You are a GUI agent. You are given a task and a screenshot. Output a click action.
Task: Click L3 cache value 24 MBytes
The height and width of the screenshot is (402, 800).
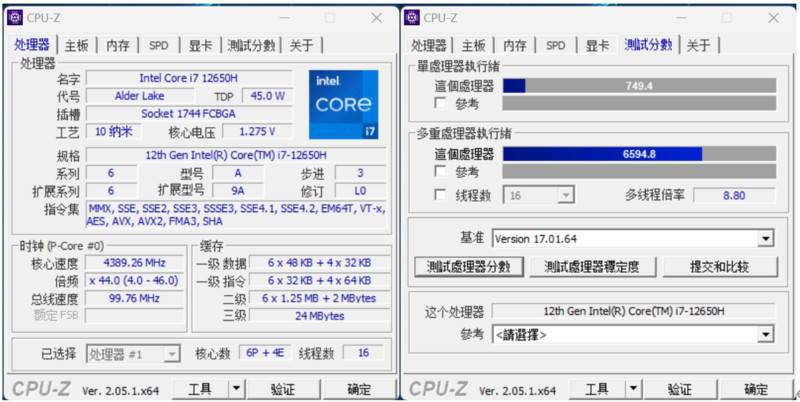point(319,316)
